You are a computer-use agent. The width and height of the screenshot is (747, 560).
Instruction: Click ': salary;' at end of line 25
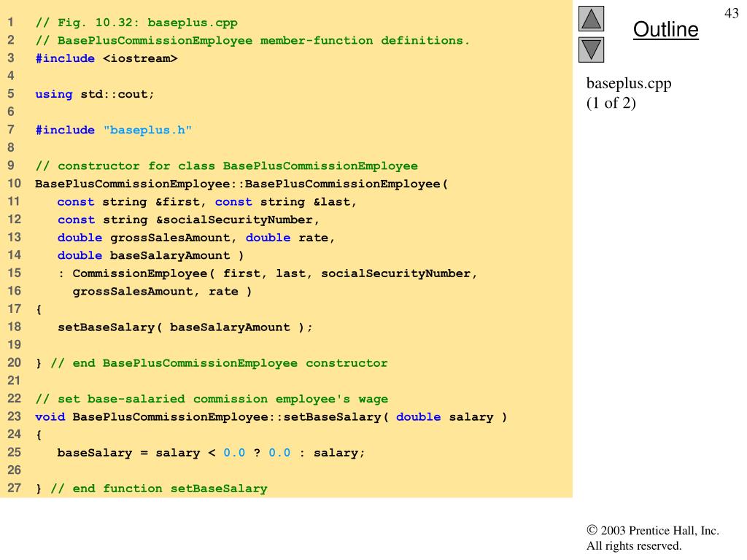332,452
